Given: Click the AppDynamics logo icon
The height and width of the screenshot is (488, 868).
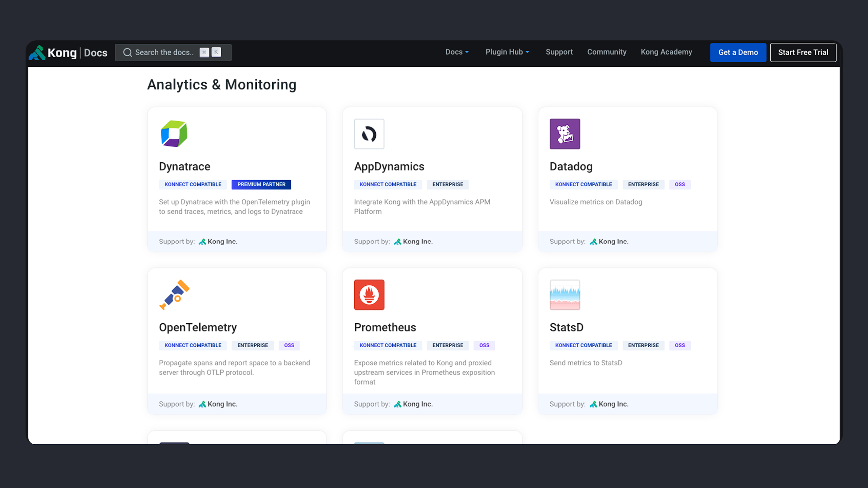Looking at the screenshot, I should (x=369, y=134).
